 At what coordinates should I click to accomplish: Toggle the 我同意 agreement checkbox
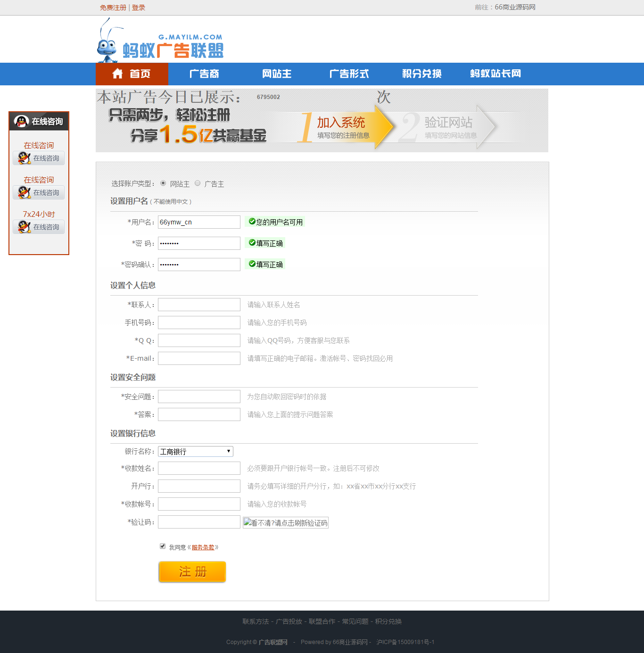[163, 546]
